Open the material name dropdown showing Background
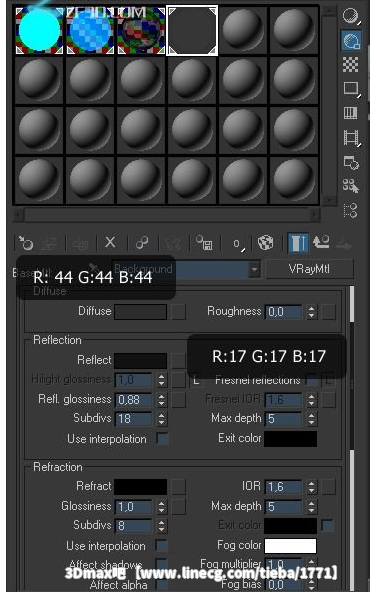The height and width of the screenshot is (592, 377). coord(186,269)
